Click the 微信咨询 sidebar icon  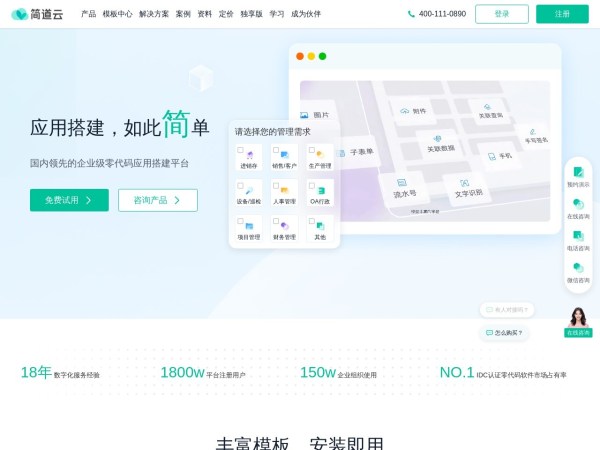click(578, 268)
